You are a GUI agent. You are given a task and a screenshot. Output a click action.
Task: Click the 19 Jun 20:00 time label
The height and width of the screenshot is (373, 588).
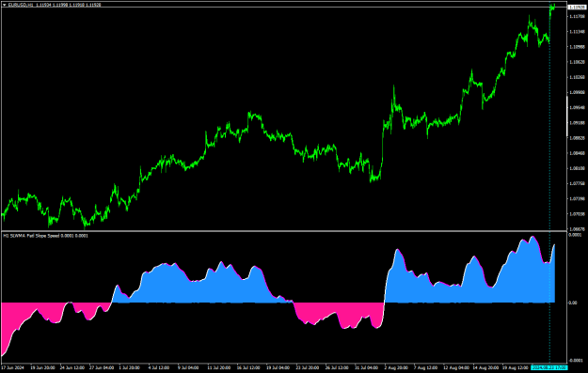[42, 367]
